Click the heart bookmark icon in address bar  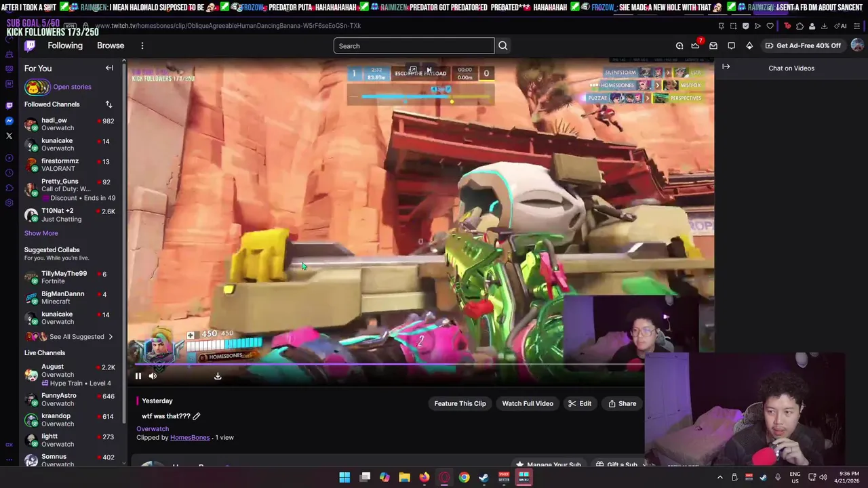[x=770, y=26]
